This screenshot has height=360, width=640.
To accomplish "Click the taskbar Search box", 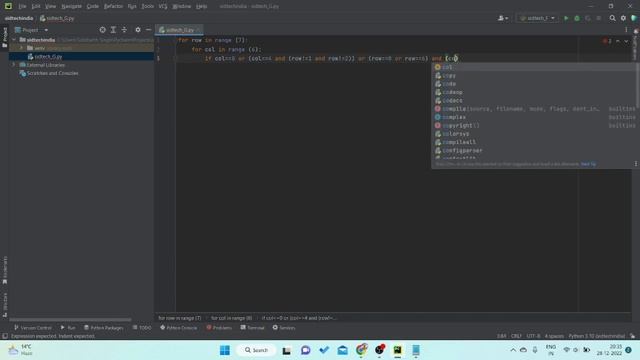I will pos(256,350).
